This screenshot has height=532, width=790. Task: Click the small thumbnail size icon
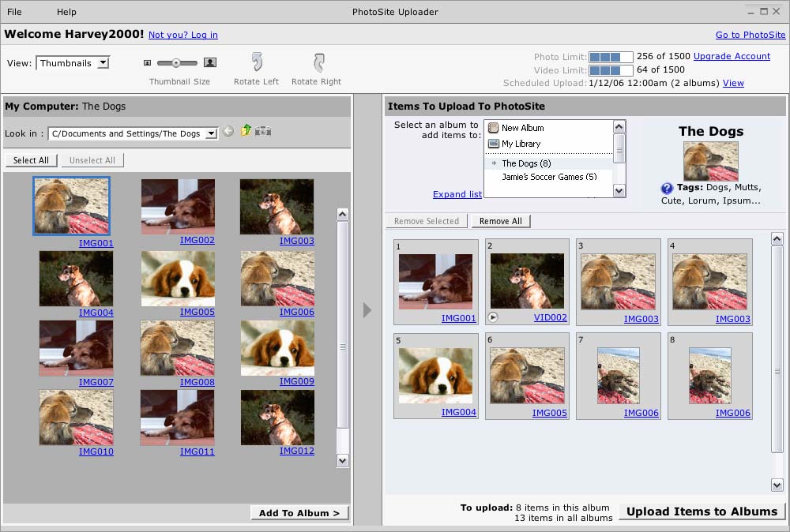click(x=147, y=63)
